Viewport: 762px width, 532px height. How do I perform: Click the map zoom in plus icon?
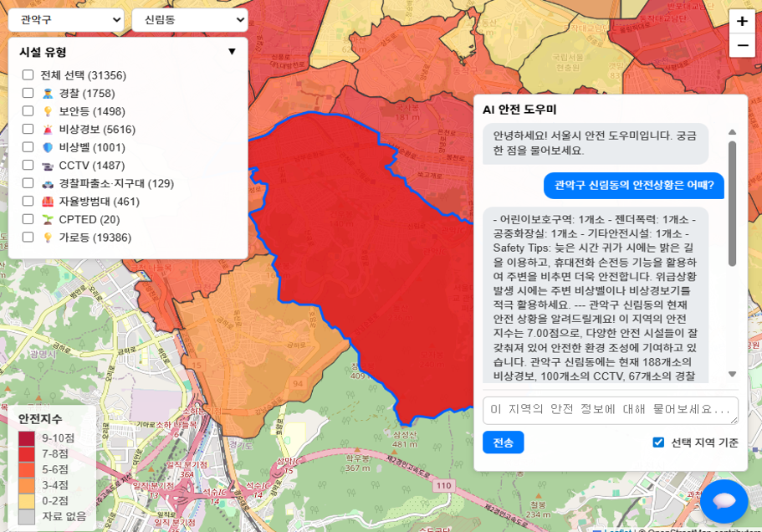pyautogui.click(x=741, y=22)
